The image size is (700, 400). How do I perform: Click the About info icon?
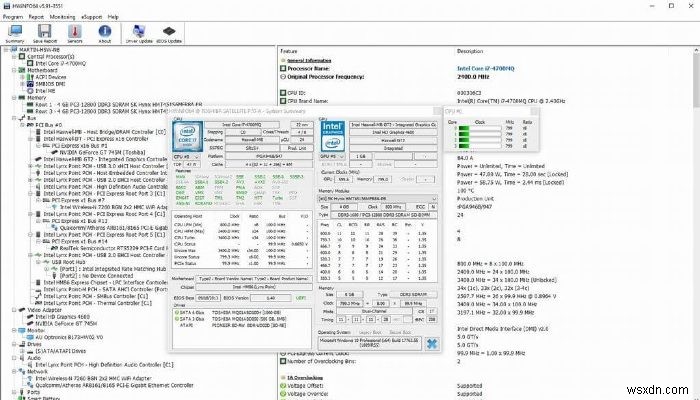(x=104, y=33)
